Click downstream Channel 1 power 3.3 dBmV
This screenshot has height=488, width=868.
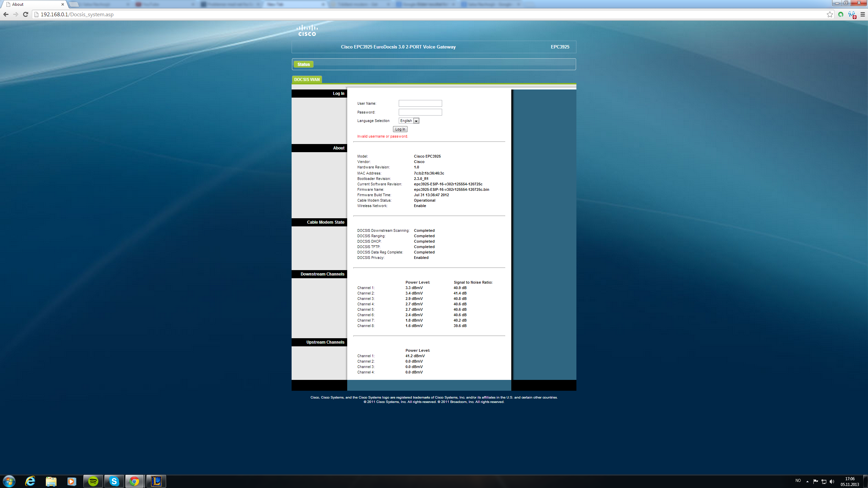[x=414, y=288]
